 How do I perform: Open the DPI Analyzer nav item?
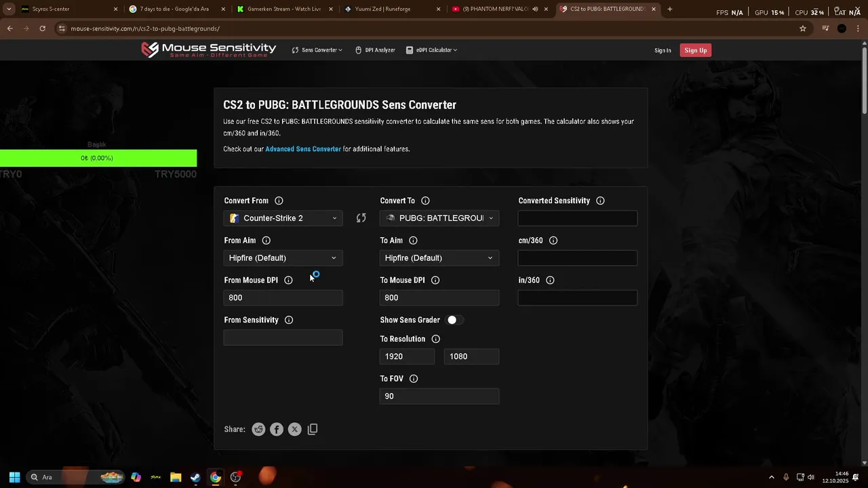[375, 50]
